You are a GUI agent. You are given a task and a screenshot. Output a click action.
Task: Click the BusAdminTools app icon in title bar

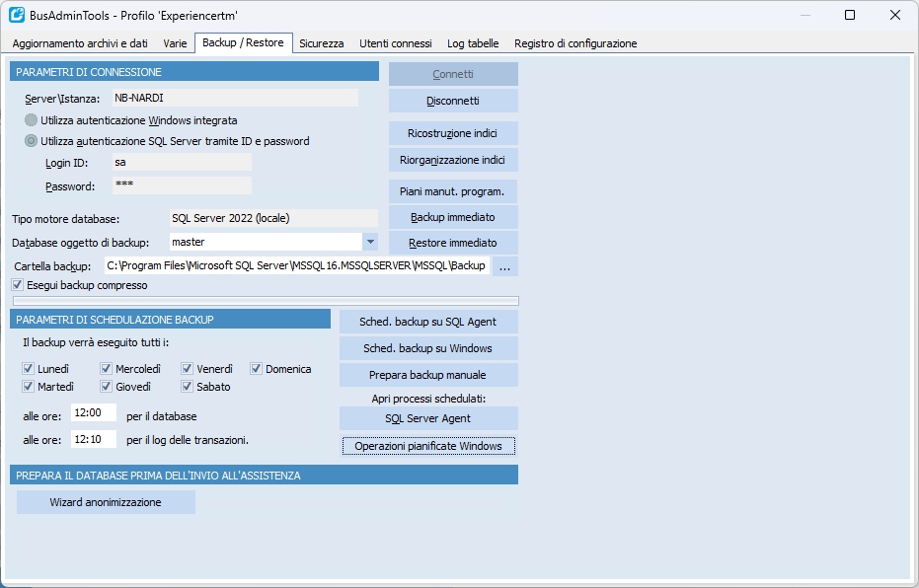pos(17,15)
